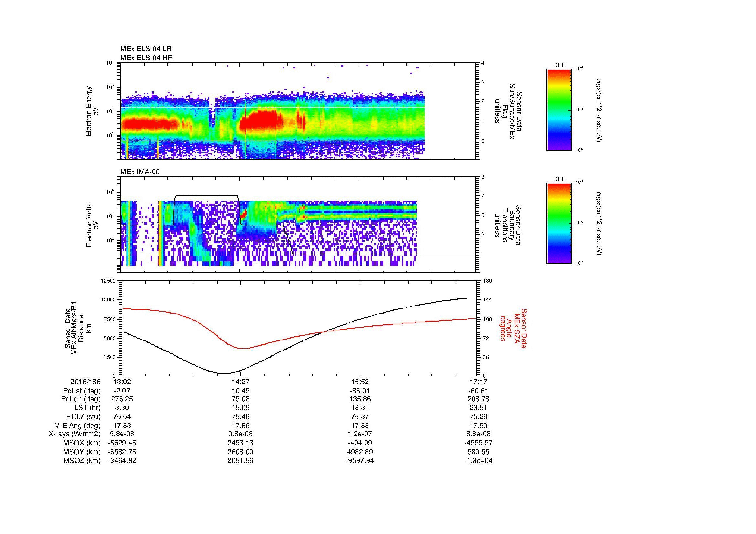The width and height of the screenshot is (756, 534).
Task: Click the '4' flag axis tick
Action: tap(483, 63)
